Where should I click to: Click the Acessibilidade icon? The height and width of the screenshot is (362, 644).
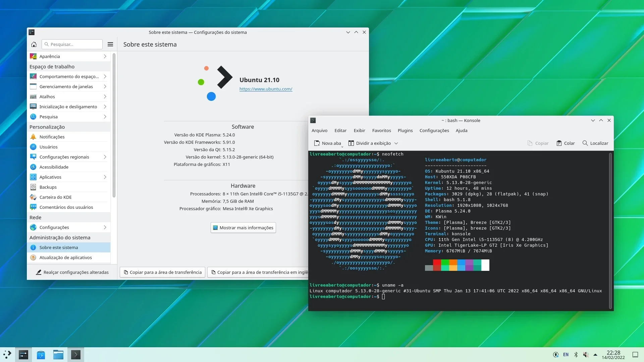click(x=33, y=167)
